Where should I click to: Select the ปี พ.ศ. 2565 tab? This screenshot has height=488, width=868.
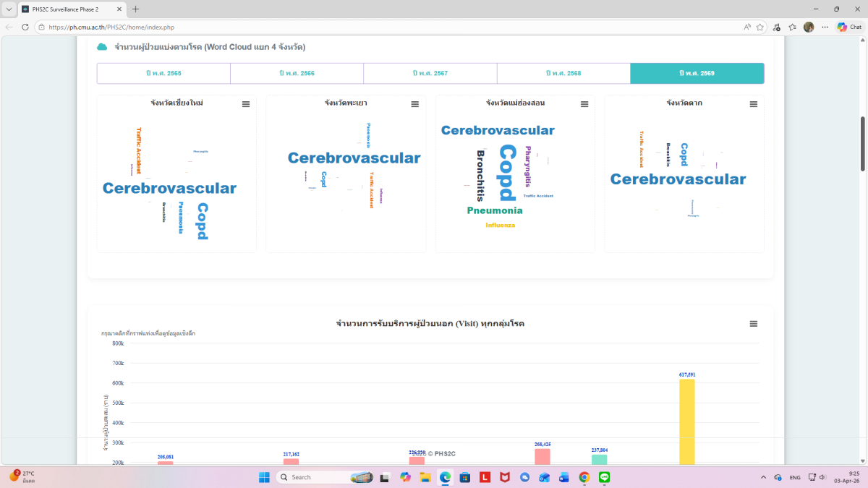[x=163, y=74]
